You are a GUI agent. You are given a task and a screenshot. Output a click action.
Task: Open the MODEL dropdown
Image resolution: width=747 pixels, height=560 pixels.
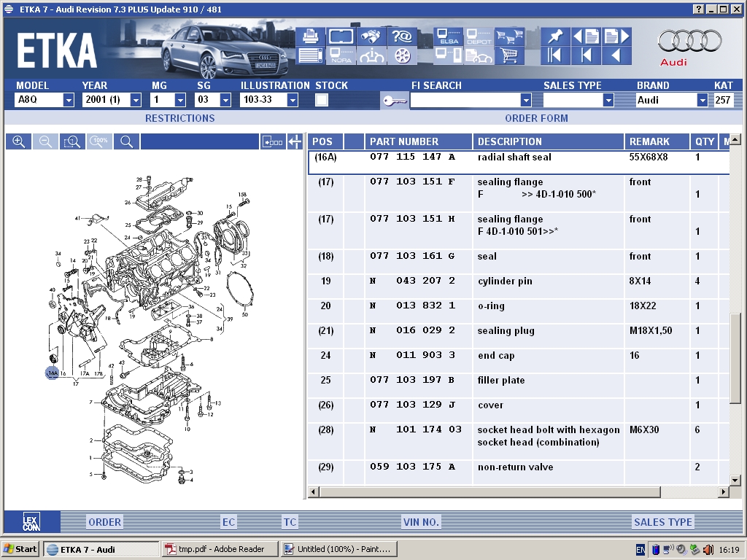(x=69, y=100)
